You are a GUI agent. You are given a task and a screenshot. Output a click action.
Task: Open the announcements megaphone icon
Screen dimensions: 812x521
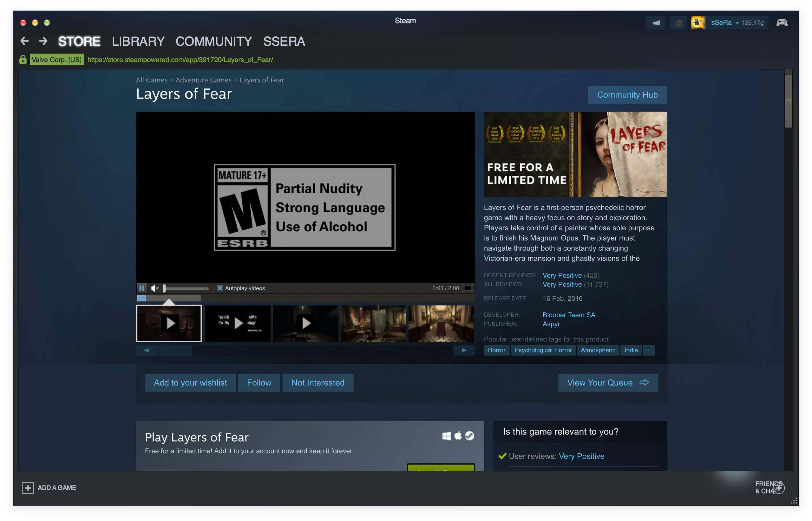pos(656,23)
